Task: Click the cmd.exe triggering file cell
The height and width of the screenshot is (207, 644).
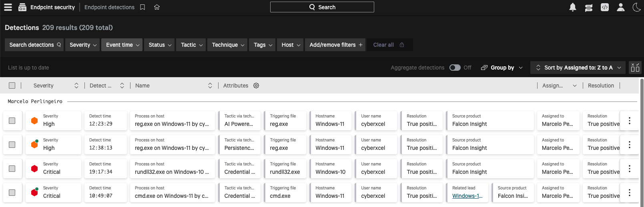Action: 285,192
